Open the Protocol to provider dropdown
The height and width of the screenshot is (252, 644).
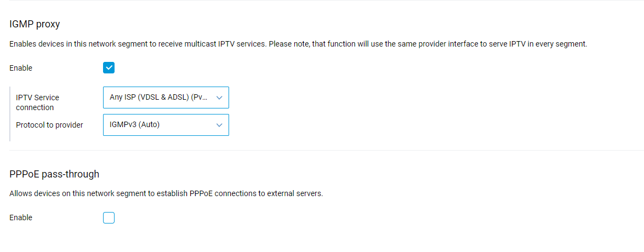tap(166, 125)
